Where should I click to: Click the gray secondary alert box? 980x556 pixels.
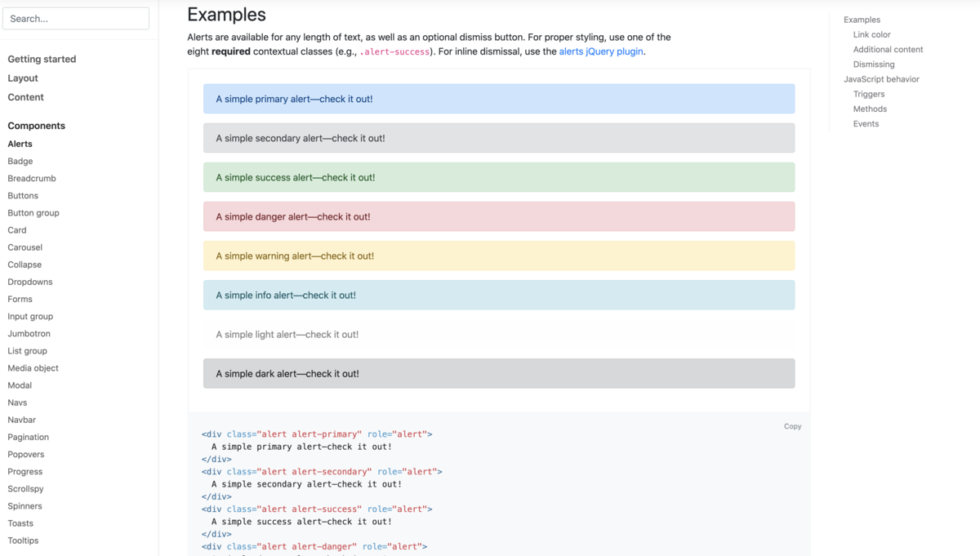[499, 138]
